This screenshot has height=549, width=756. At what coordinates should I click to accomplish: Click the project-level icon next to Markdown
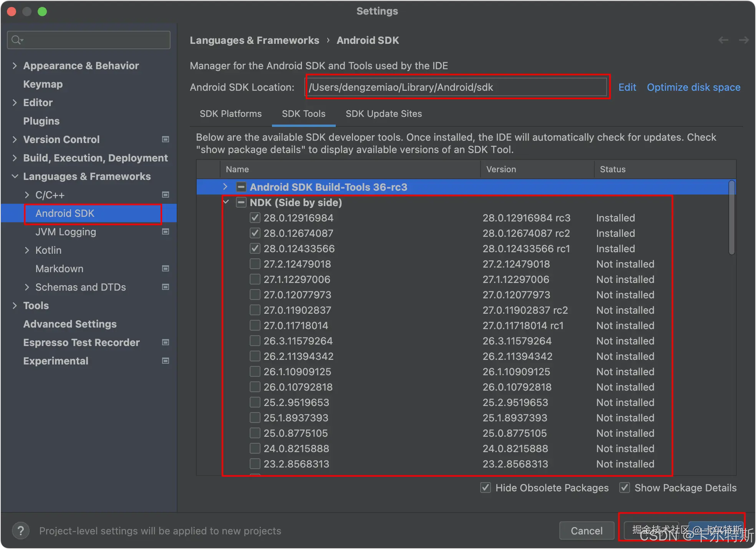[x=166, y=268]
